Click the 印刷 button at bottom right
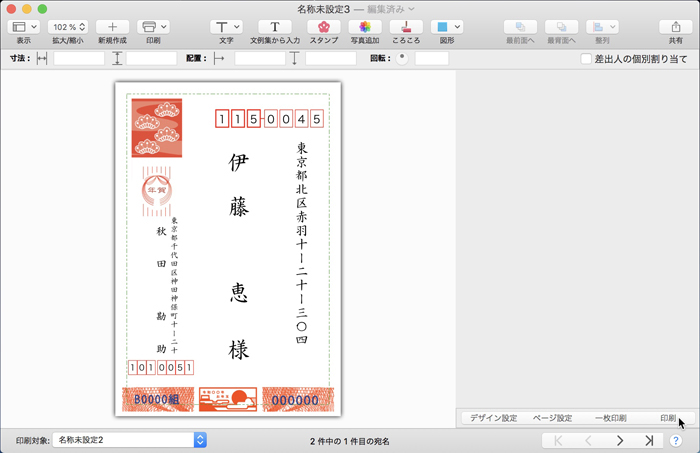This screenshot has width=700, height=453. (x=667, y=418)
